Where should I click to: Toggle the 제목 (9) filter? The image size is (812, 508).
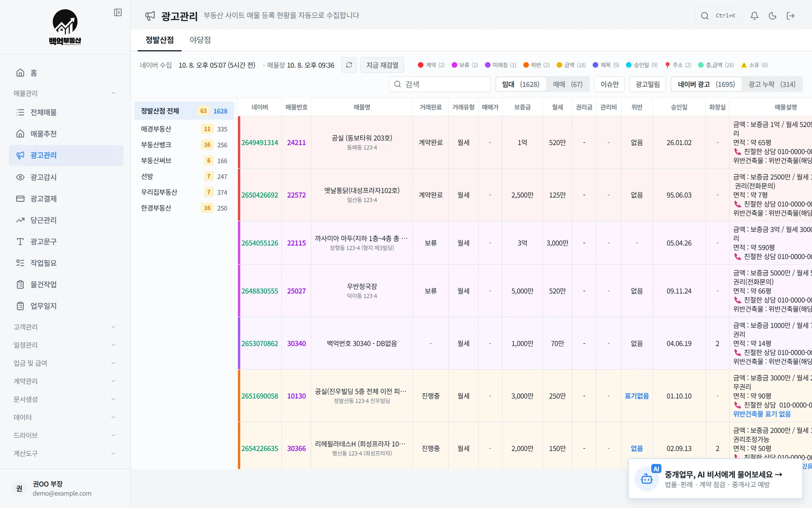pos(606,65)
